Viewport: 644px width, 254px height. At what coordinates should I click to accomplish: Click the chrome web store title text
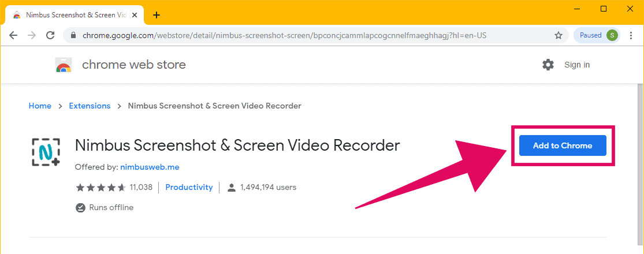[x=134, y=65]
